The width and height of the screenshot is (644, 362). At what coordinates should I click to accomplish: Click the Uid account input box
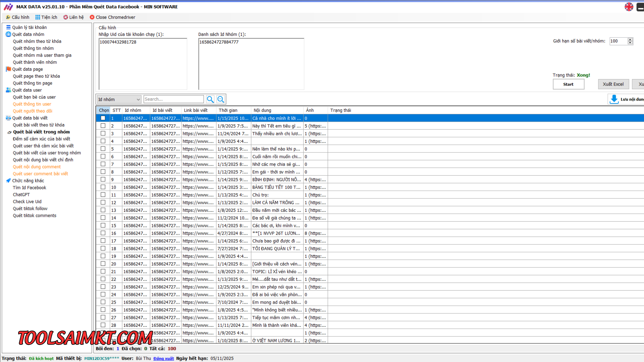[143, 64]
